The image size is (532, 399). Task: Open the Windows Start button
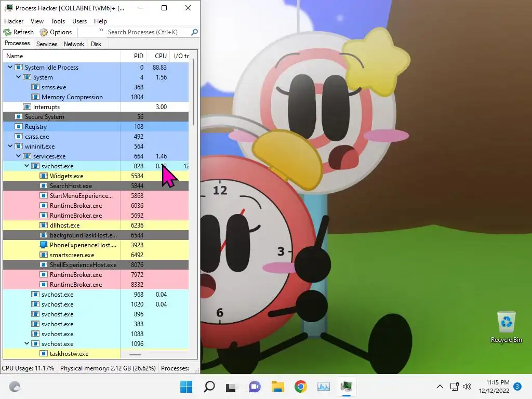point(186,387)
